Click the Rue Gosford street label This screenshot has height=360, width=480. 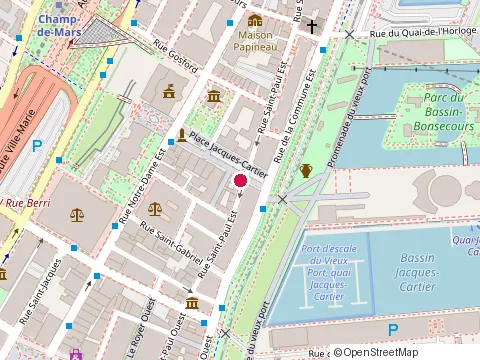tap(176, 56)
